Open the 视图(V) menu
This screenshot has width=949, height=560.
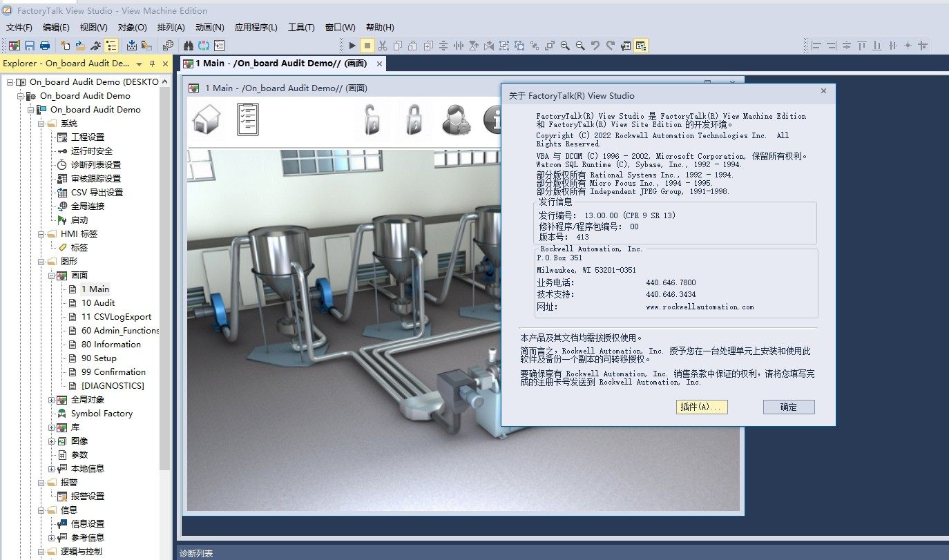[x=94, y=28]
